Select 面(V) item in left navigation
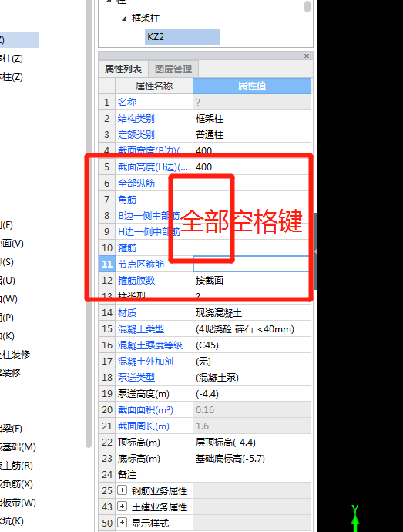The image size is (403, 532). click(12, 244)
